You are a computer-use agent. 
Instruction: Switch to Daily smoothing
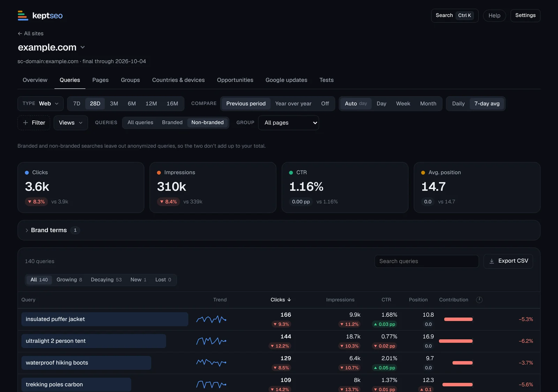(458, 103)
